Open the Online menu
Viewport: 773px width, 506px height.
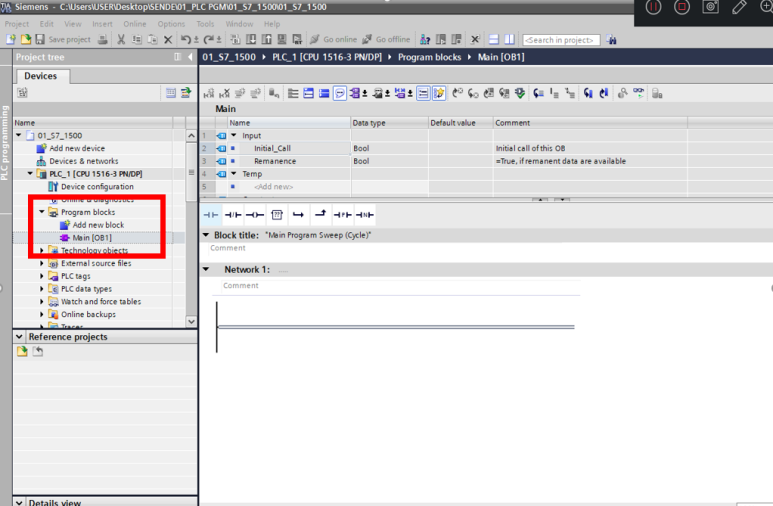[x=135, y=24]
